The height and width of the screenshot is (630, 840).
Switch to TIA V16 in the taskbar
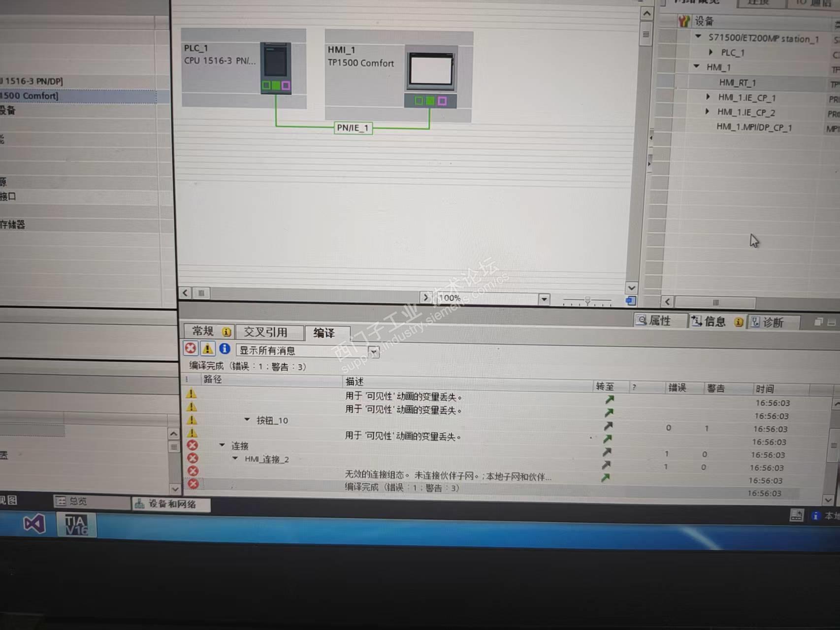click(76, 525)
